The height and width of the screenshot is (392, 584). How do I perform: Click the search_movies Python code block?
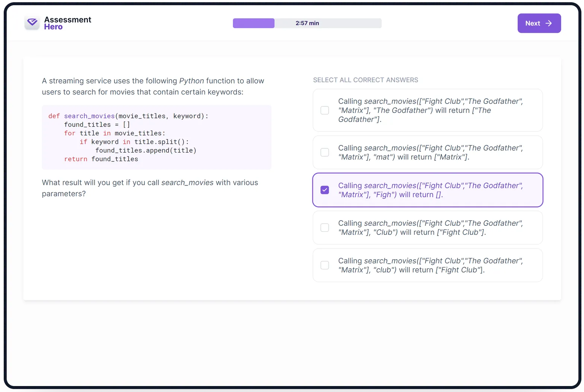(156, 137)
